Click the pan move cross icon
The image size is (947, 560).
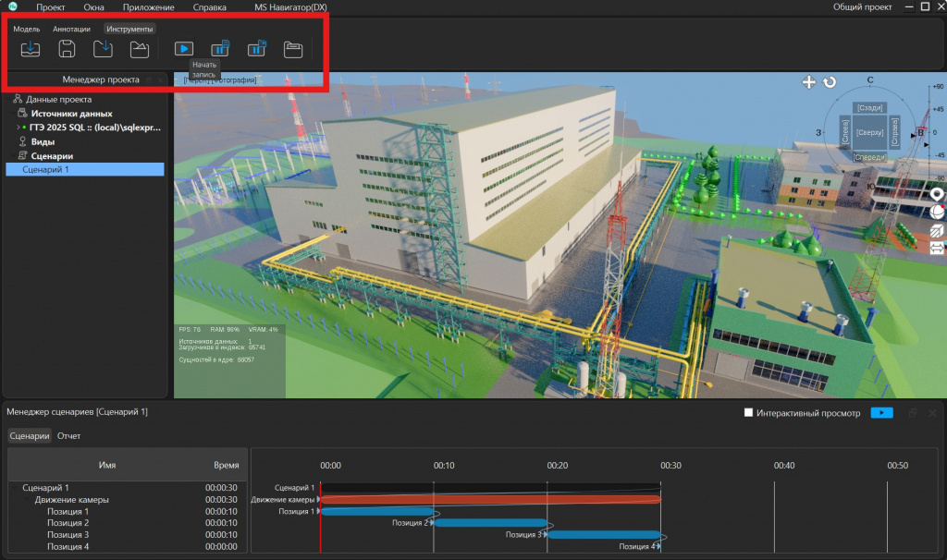click(808, 82)
